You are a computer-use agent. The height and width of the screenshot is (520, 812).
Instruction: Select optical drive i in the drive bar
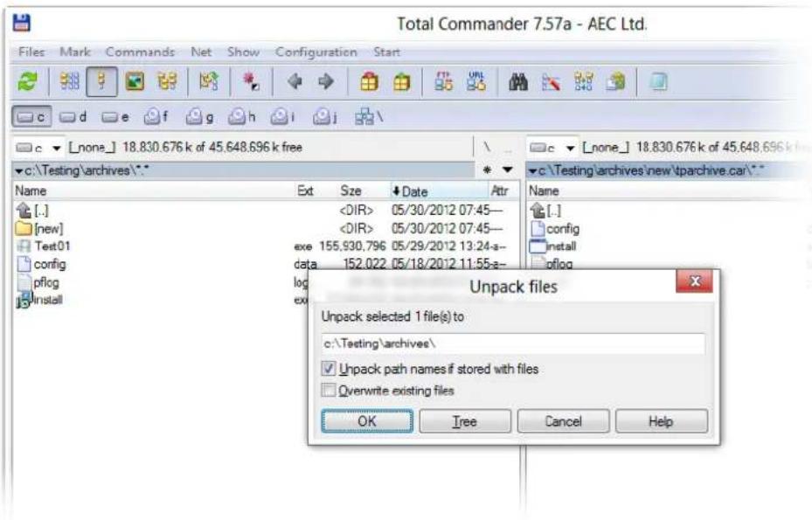[x=283, y=118]
